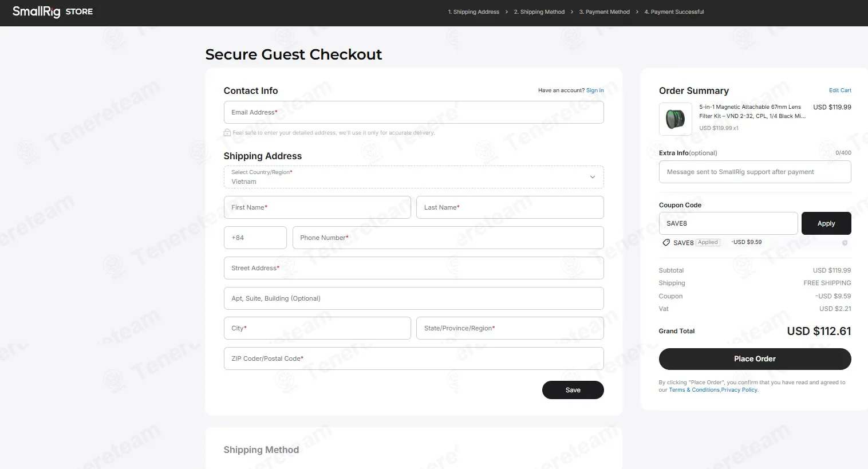Go to the Shipping Address checkout step
The height and width of the screenshot is (469, 868).
pyautogui.click(x=474, y=12)
